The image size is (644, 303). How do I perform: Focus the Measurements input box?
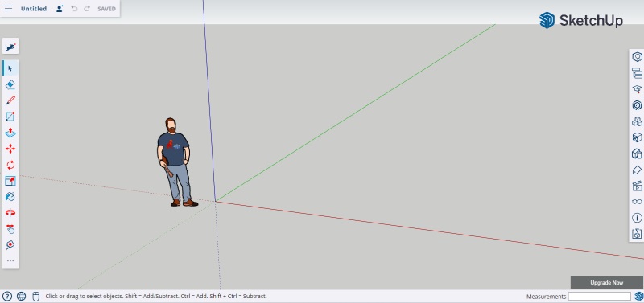[x=600, y=296]
